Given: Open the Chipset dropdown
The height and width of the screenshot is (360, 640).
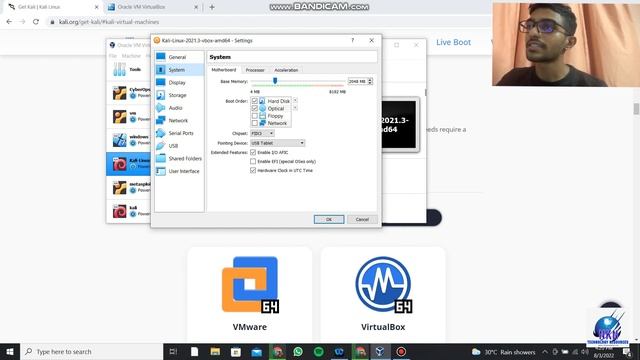Looking at the screenshot, I should click(x=262, y=133).
